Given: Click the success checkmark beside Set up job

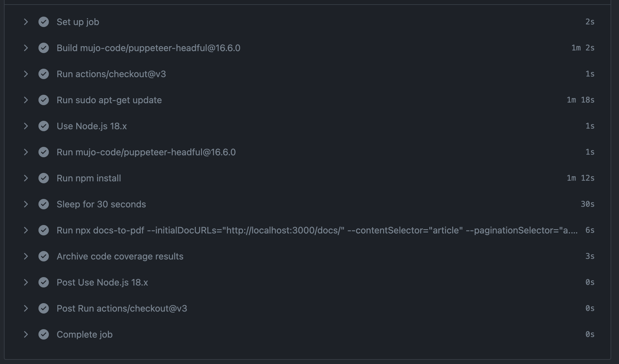Looking at the screenshot, I should pos(44,22).
